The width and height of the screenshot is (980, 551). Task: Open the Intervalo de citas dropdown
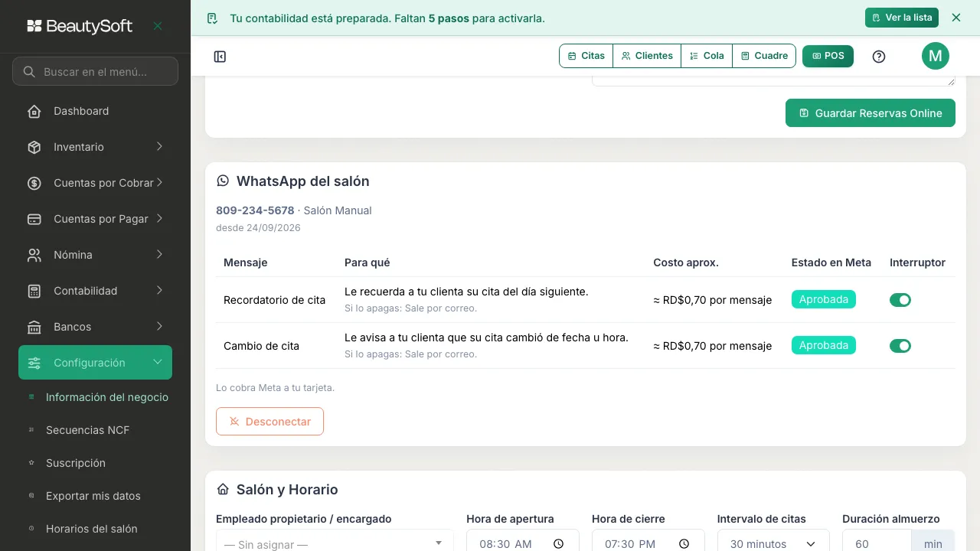(x=773, y=542)
